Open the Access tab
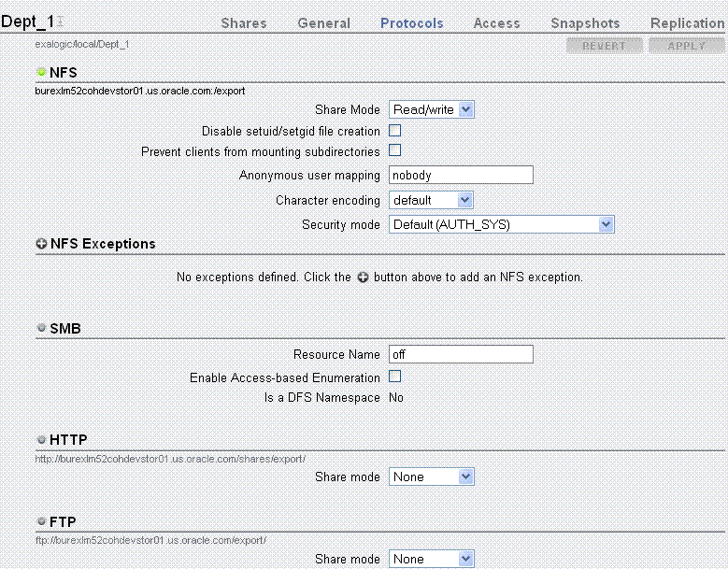The width and height of the screenshot is (728, 569). (497, 23)
